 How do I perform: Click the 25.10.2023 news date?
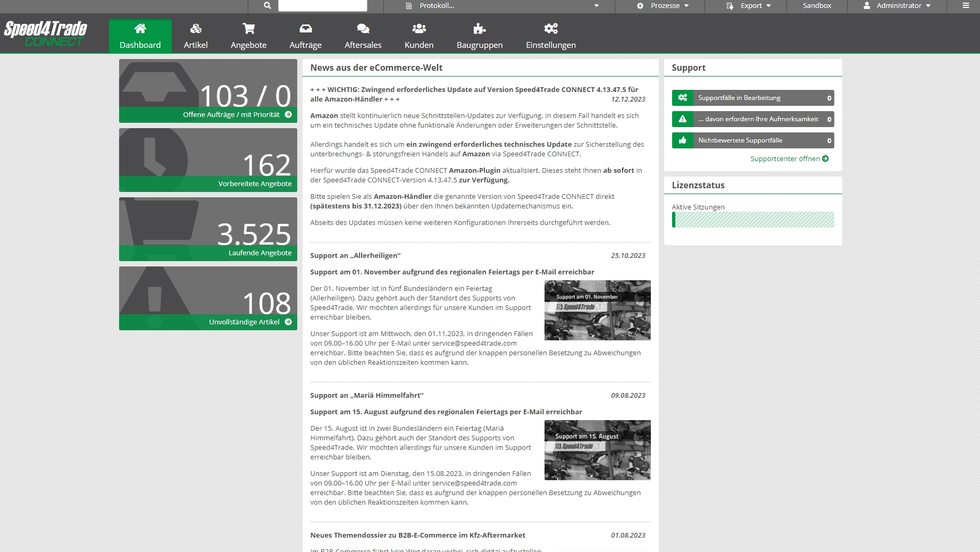628,256
